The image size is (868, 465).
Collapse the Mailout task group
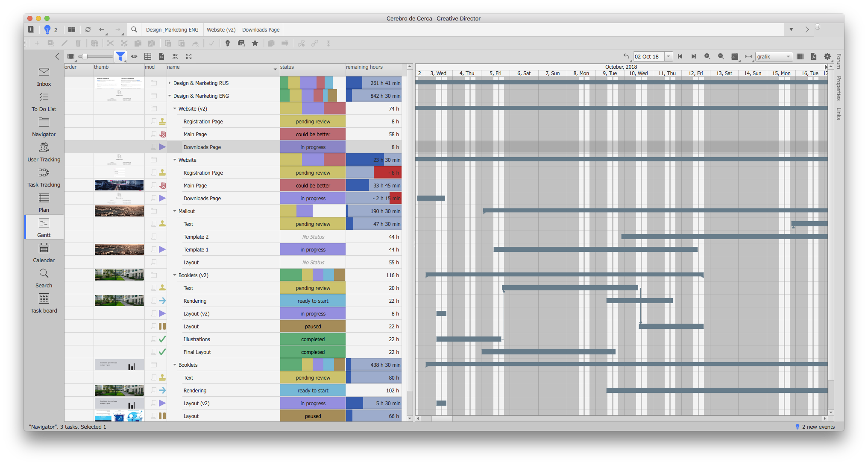175,211
